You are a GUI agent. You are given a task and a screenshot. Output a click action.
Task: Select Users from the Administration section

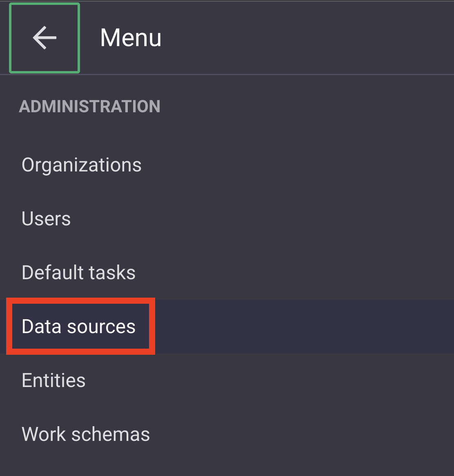pos(46,218)
